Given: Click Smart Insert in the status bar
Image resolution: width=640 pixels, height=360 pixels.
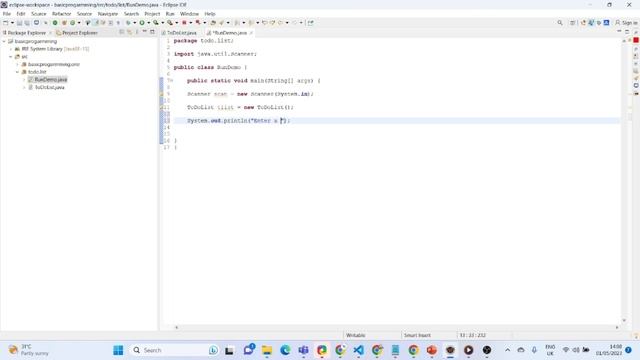Looking at the screenshot, I should click(417, 335).
